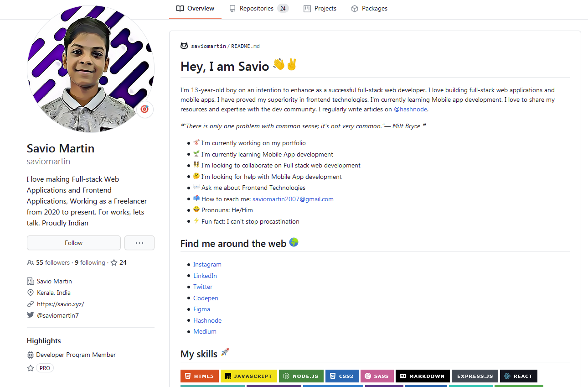Click the Twitter bird icon
This screenshot has height=387, width=588.
coord(31,315)
